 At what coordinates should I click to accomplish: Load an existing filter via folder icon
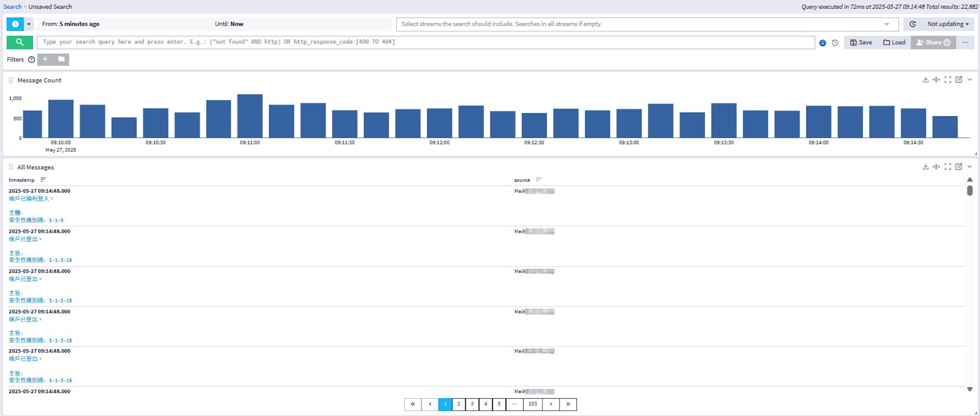[61, 60]
